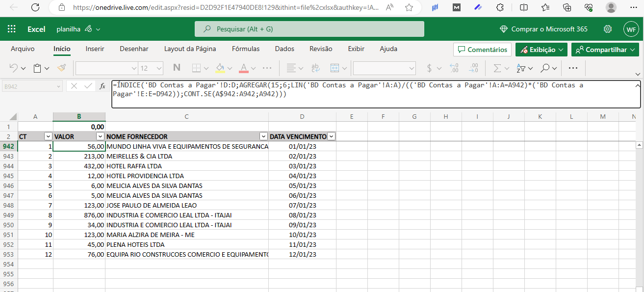Click browser profile avatar icon

(611, 7)
